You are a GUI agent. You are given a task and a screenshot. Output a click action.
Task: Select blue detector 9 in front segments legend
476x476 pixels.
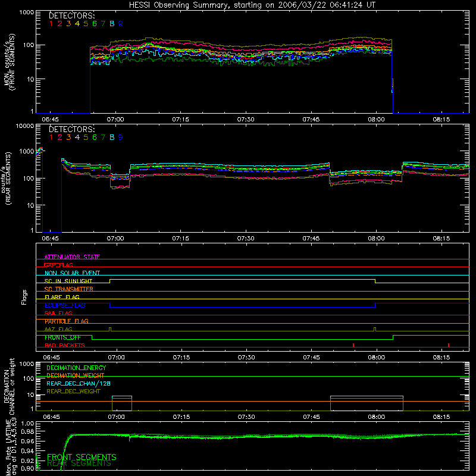121,23
